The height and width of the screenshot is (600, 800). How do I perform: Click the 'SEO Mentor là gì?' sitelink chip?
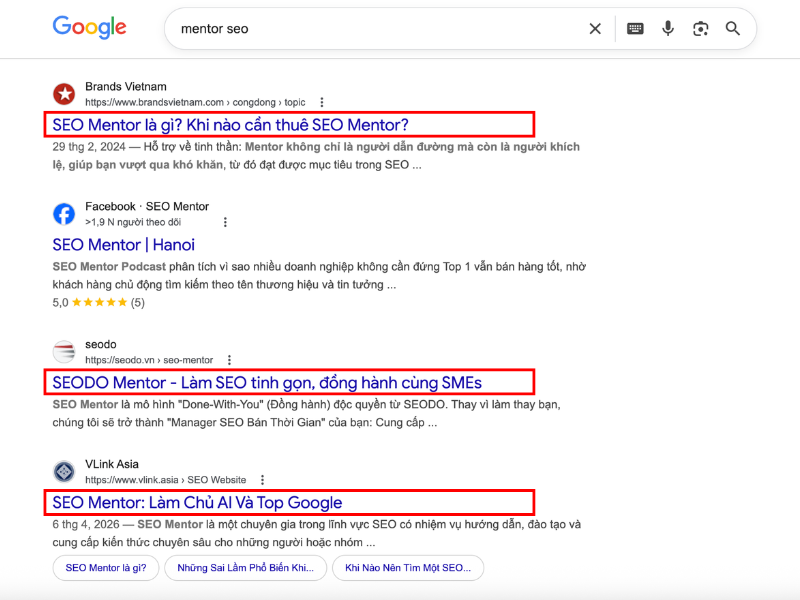click(x=106, y=568)
